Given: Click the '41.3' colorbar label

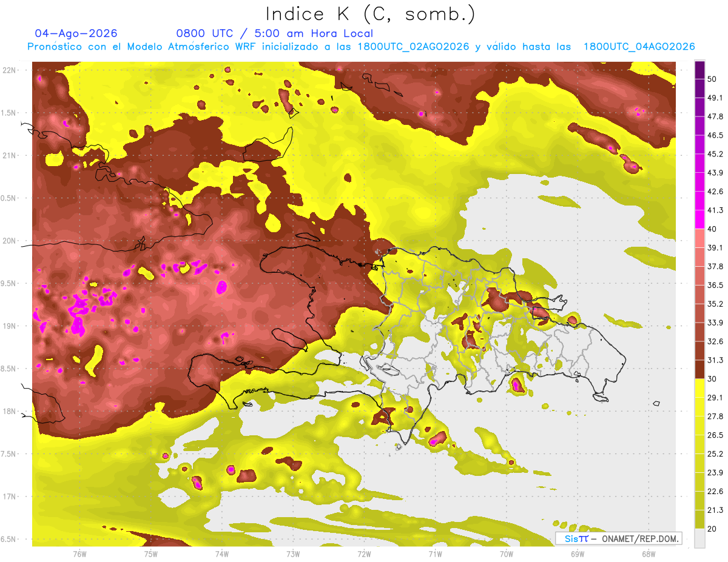Looking at the screenshot, I should (715, 210).
